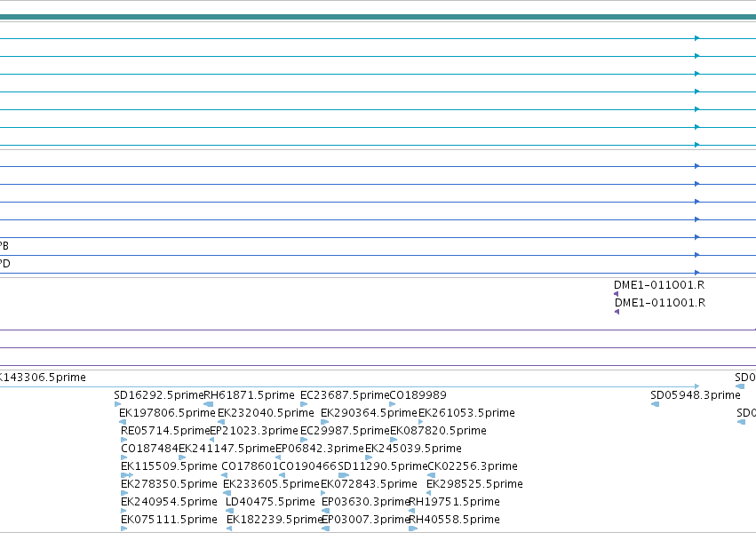The height and width of the screenshot is (533, 756).
Task: Open the EC29987.5prime feature label
Action: (x=345, y=431)
